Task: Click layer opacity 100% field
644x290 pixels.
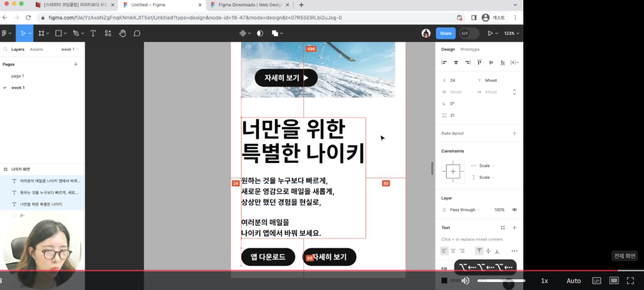Action: 499,210
